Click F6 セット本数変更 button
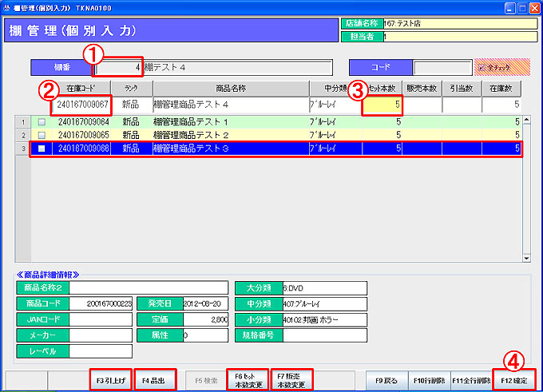Viewport: 543px width, 392px height. [x=247, y=379]
